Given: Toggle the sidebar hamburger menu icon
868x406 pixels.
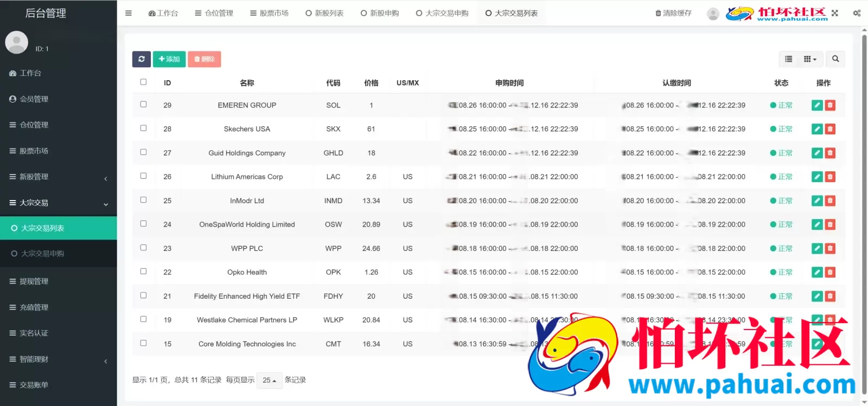Looking at the screenshot, I should tap(129, 13).
